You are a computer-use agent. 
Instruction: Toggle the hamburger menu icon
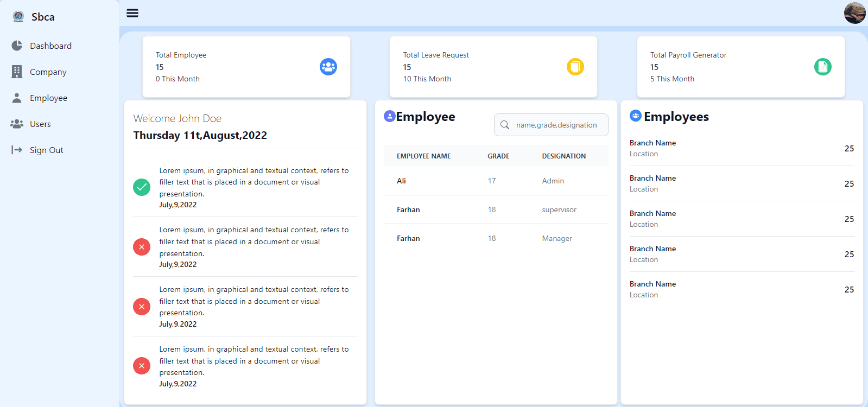[132, 13]
